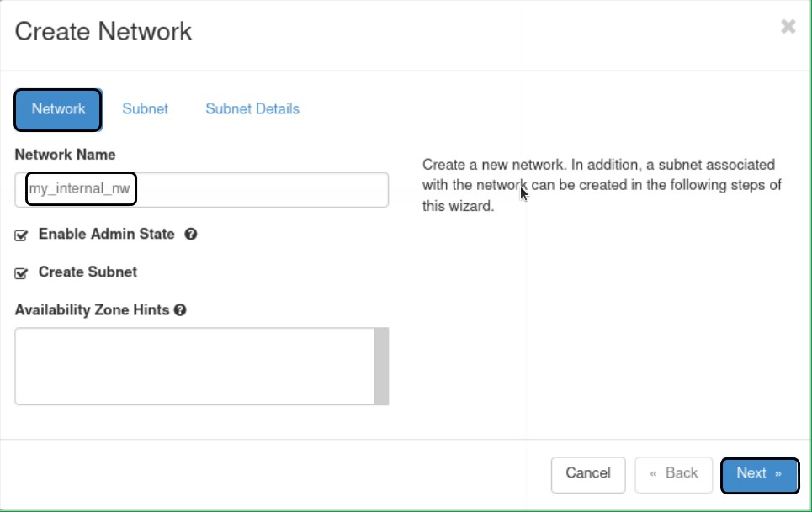Viewport: 812px width, 512px height.
Task: Focus the Network Name text field
Action: 202,189
